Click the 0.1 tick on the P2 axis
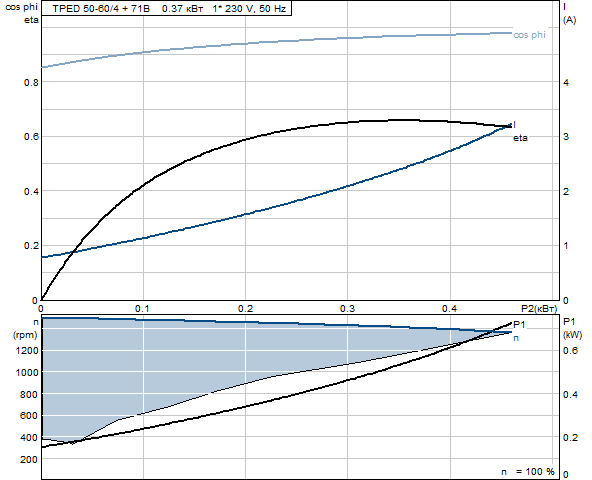The width and height of the screenshot is (592, 480). tap(142, 309)
